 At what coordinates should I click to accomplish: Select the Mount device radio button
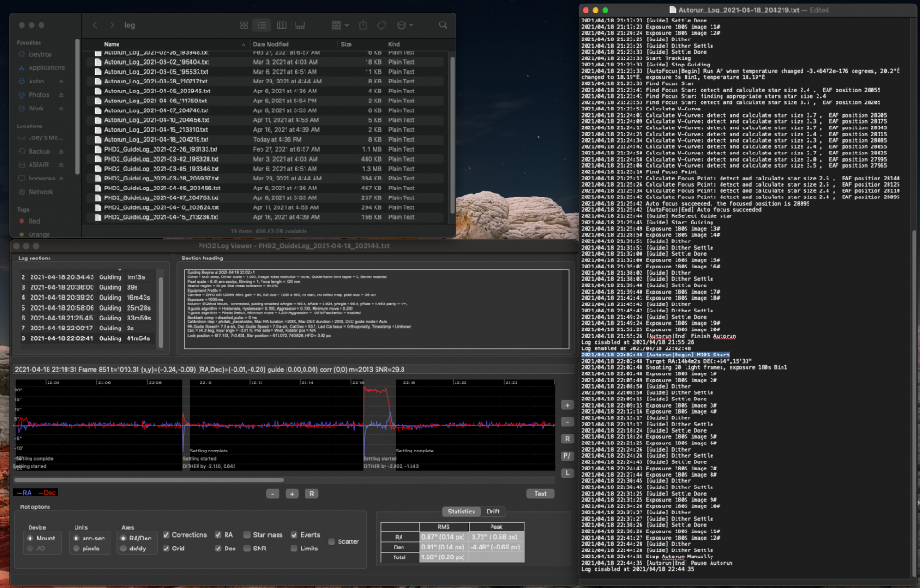pyautogui.click(x=30, y=538)
